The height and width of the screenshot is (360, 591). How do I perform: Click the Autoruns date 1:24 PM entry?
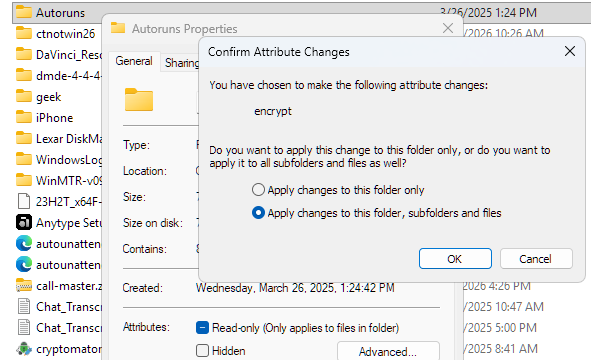(488, 12)
